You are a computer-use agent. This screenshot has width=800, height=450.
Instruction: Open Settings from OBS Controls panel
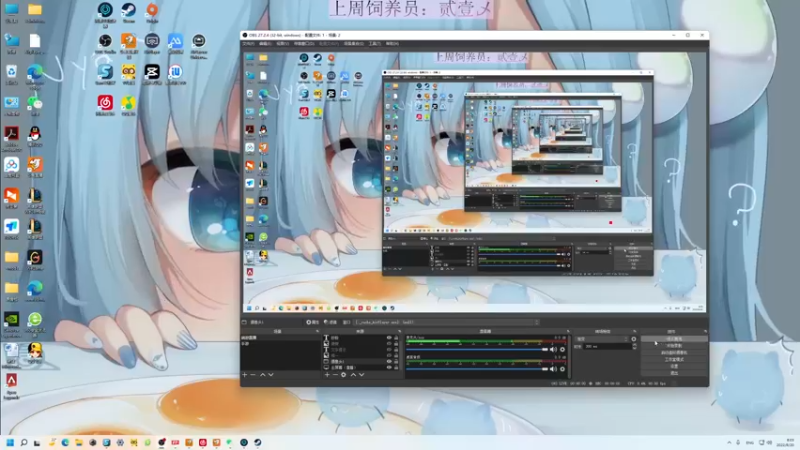(673, 366)
